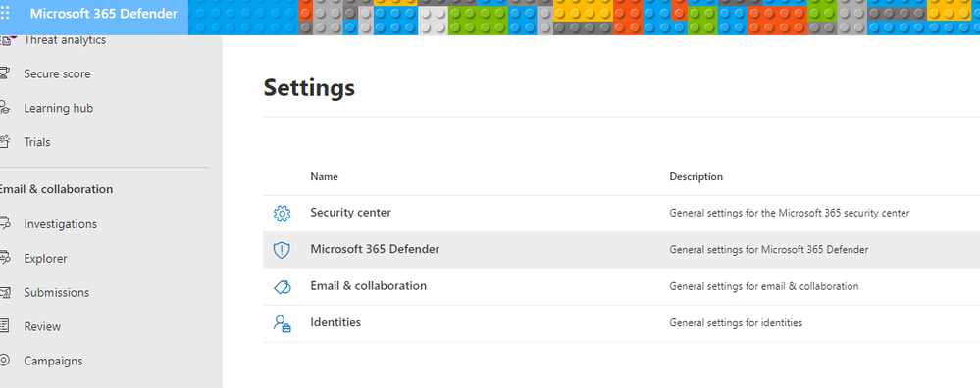Click the Email & collaboration tag icon
This screenshot has width=980, height=388.
point(283,287)
